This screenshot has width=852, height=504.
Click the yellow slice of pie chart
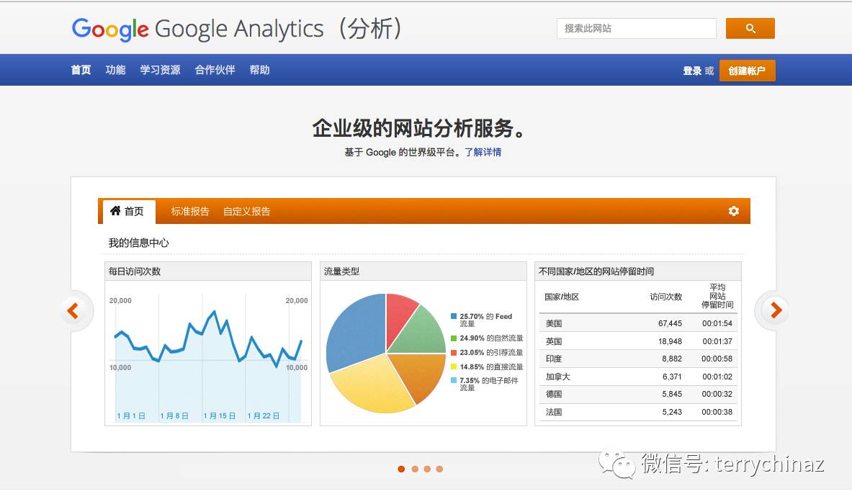(372, 384)
